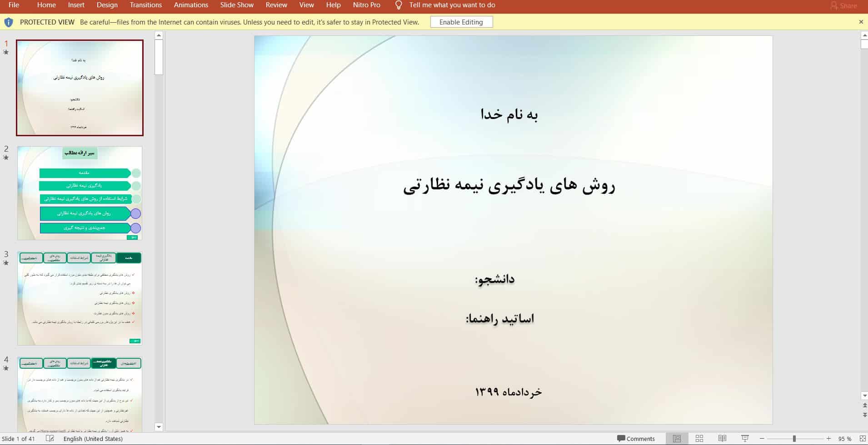Screen dimensions: 868x445
Task: Click thumbnail pane scroll down arrow
Action: (159, 427)
